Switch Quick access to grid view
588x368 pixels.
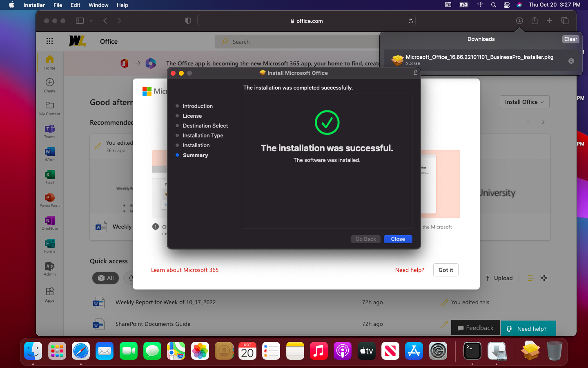[x=544, y=278]
